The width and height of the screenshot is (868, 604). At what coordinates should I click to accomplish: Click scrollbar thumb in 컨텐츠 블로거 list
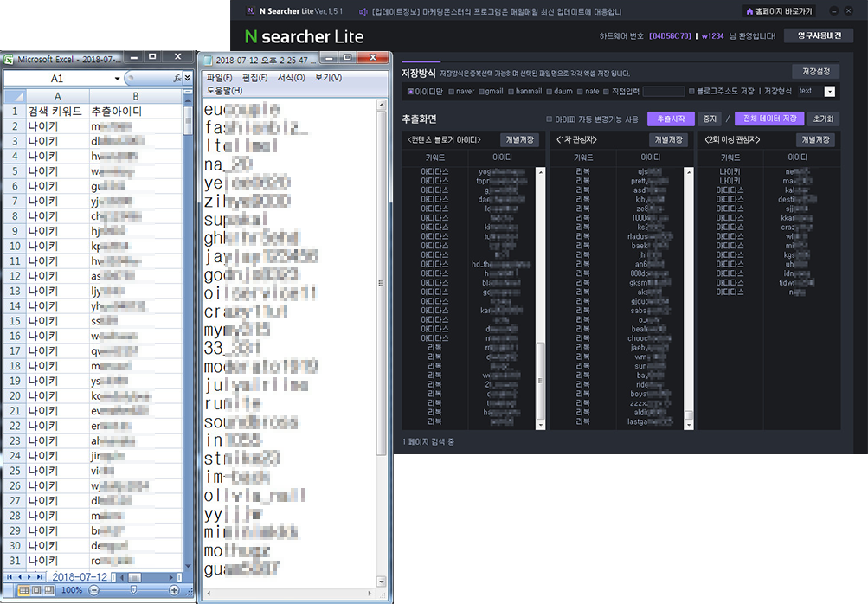pos(541,381)
